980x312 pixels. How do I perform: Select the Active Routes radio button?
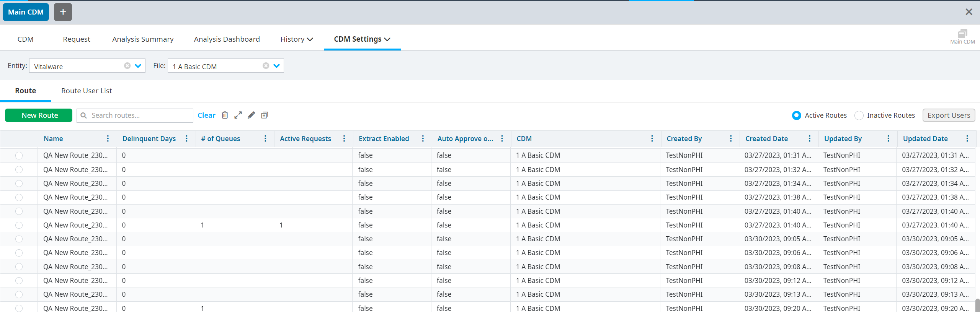tap(796, 115)
